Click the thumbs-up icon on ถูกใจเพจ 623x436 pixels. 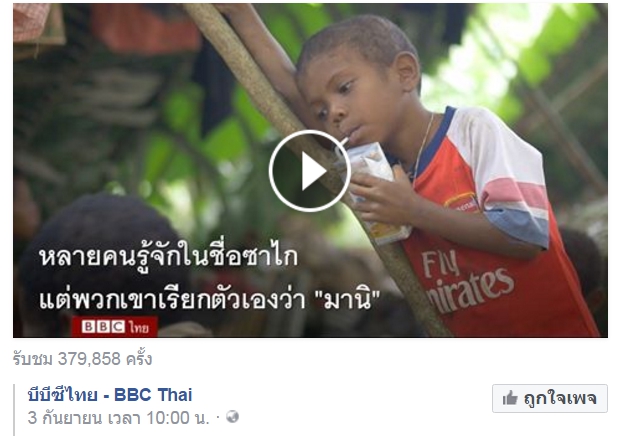[x=510, y=398]
